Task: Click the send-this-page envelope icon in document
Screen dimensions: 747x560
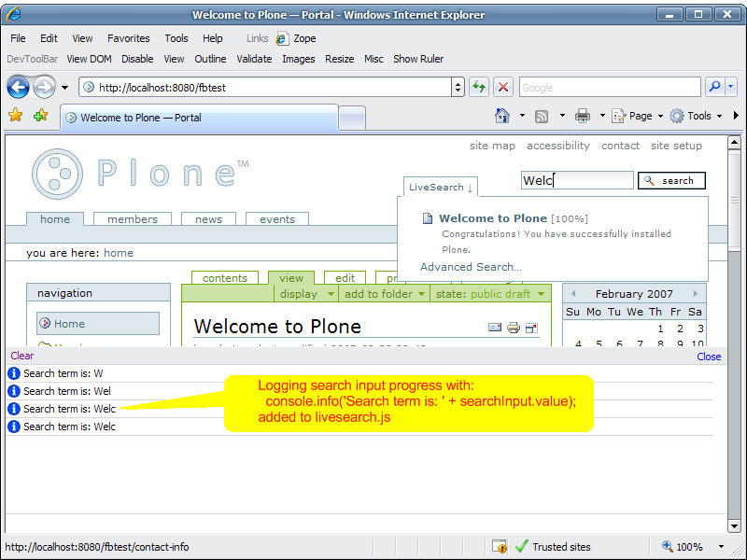Action: point(495,328)
